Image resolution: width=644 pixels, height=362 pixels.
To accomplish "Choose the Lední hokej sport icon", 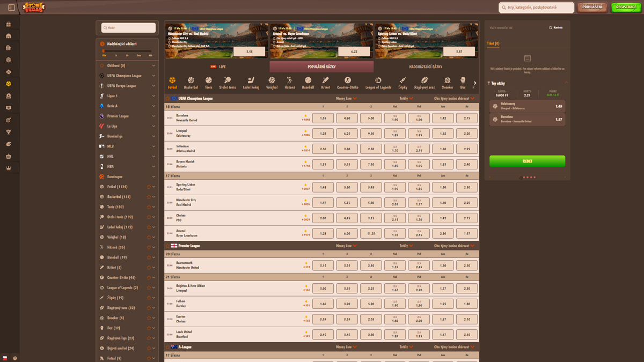I will [x=251, y=83].
